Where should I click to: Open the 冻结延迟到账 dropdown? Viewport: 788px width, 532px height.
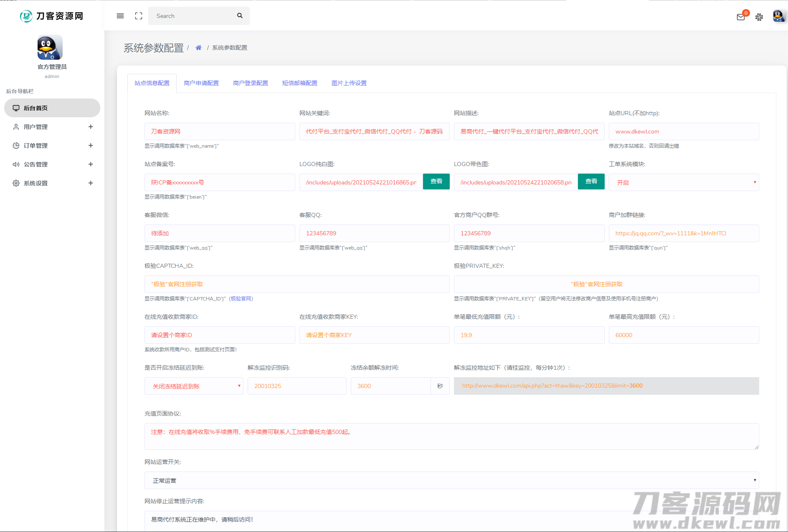coord(194,386)
